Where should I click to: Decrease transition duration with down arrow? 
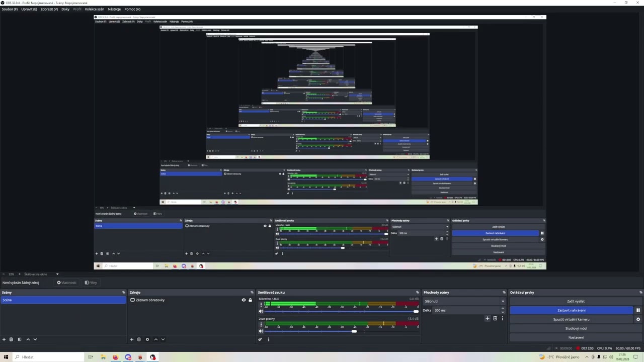(x=503, y=312)
